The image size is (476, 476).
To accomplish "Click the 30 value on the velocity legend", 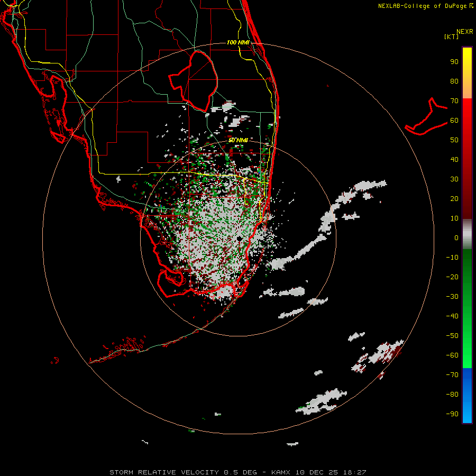I will point(454,179).
